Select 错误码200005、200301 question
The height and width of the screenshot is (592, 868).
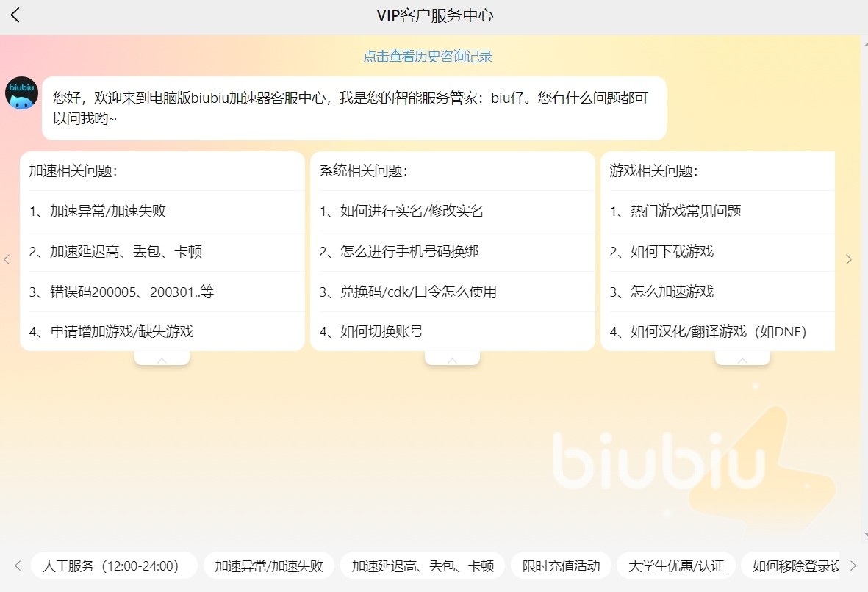click(122, 292)
